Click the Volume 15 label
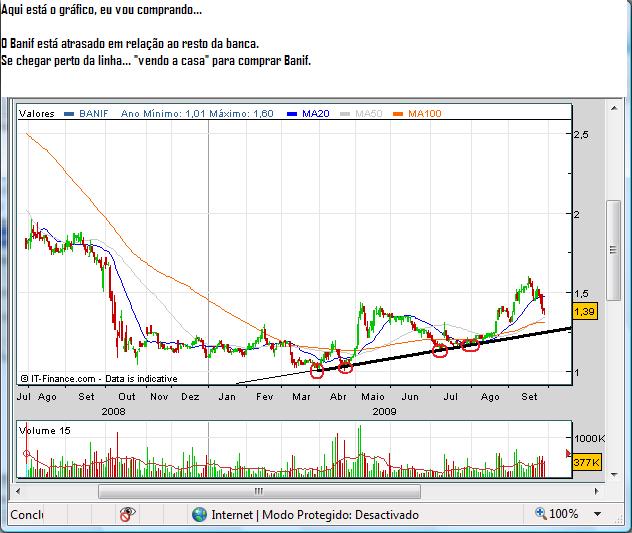 45,431
